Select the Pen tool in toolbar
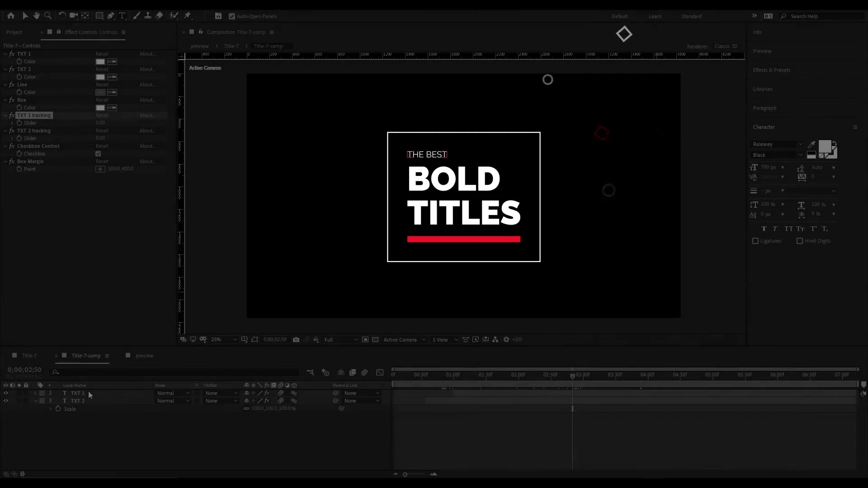 point(110,15)
